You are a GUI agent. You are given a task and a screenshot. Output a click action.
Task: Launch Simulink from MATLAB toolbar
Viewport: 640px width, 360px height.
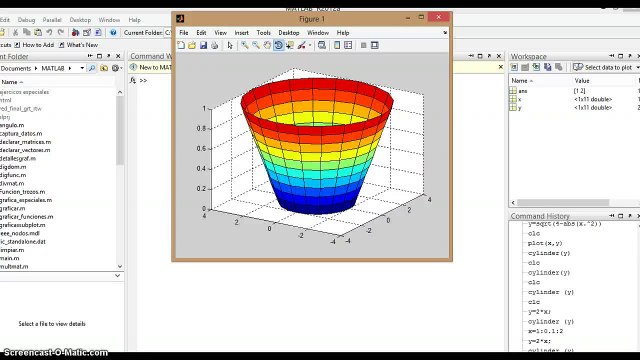pos(76,32)
